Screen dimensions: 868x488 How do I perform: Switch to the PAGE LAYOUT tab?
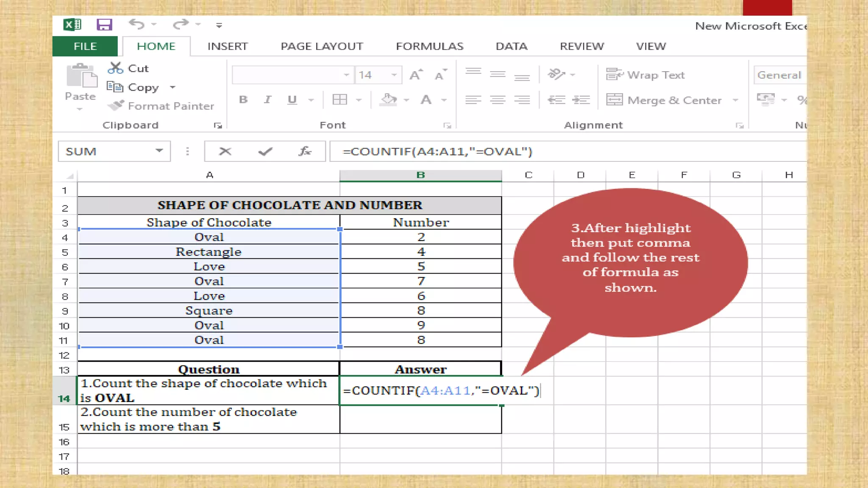[322, 46]
